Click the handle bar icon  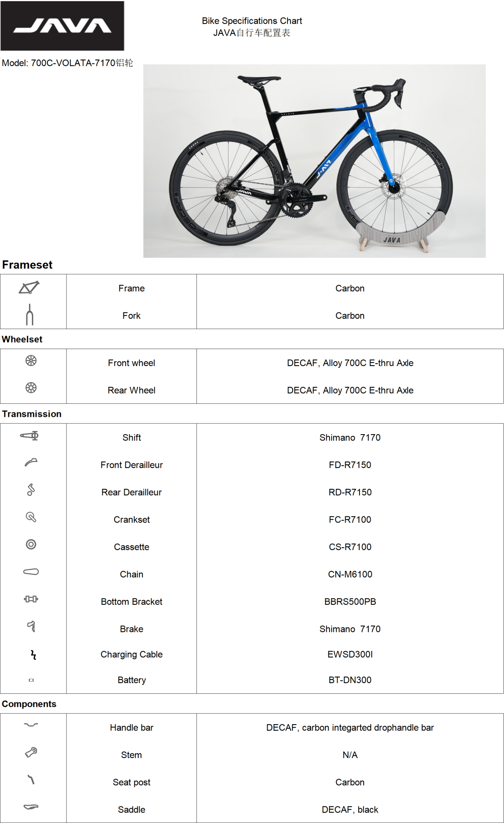pyautogui.click(x=31, y=725)
